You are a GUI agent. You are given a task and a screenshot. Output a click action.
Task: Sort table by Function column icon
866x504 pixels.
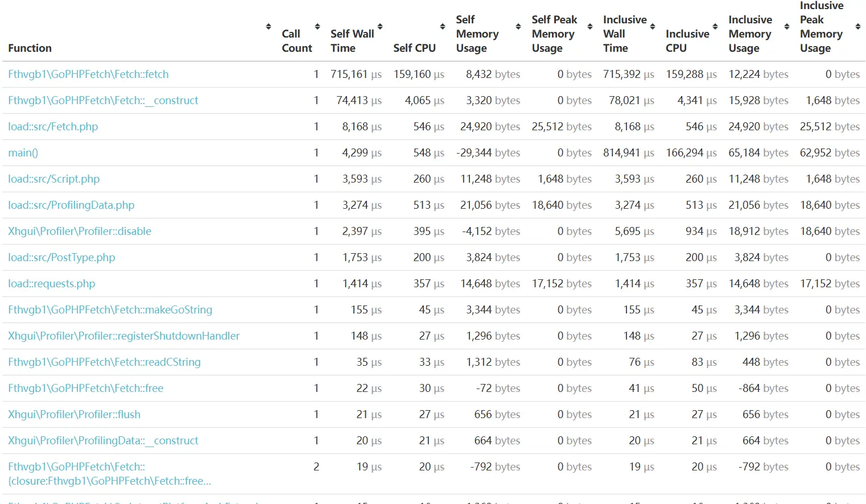click(x=269, y=27)
